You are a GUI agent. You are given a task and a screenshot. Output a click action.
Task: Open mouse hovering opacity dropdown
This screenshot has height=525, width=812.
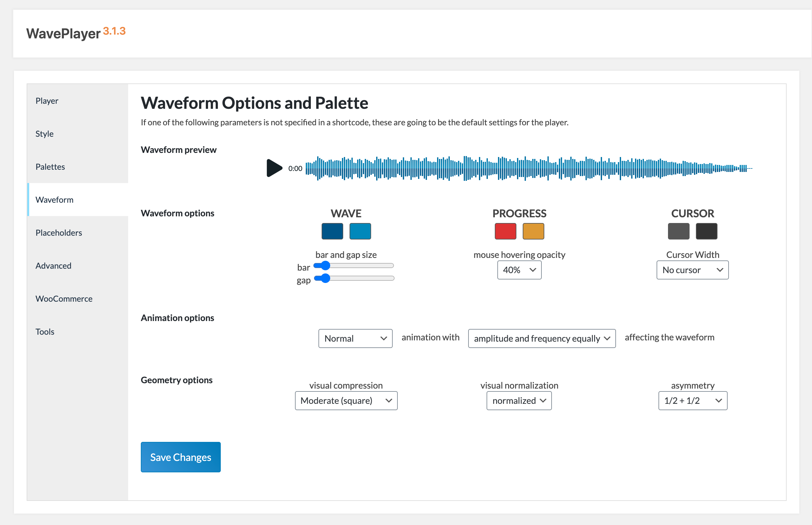519,270
